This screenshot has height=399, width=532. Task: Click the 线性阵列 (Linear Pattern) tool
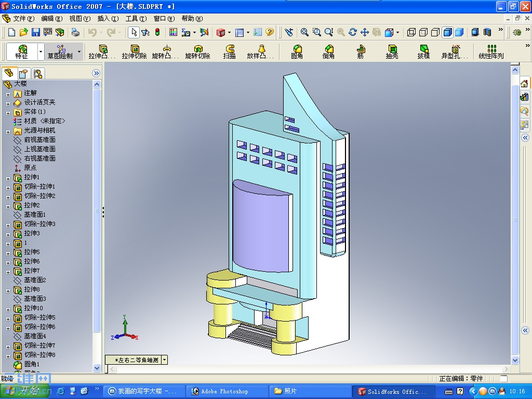(491, 52)
